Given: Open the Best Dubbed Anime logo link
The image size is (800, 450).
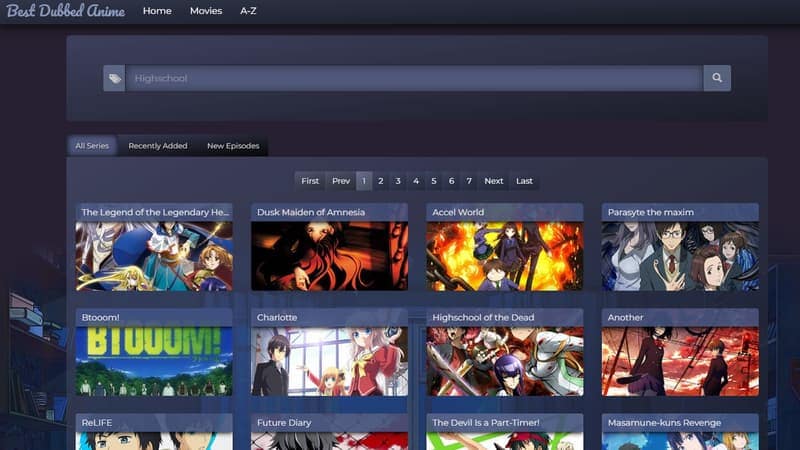Looking at the screenshot, I should 66,11.
